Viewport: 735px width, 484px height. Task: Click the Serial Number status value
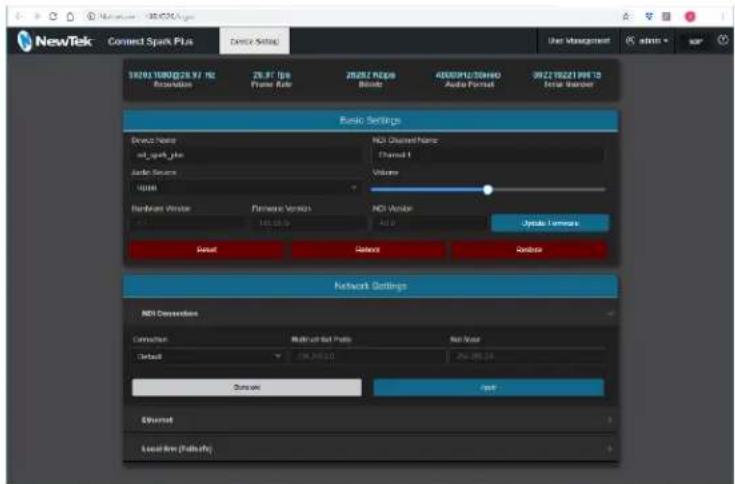click(x=567, y=75)
